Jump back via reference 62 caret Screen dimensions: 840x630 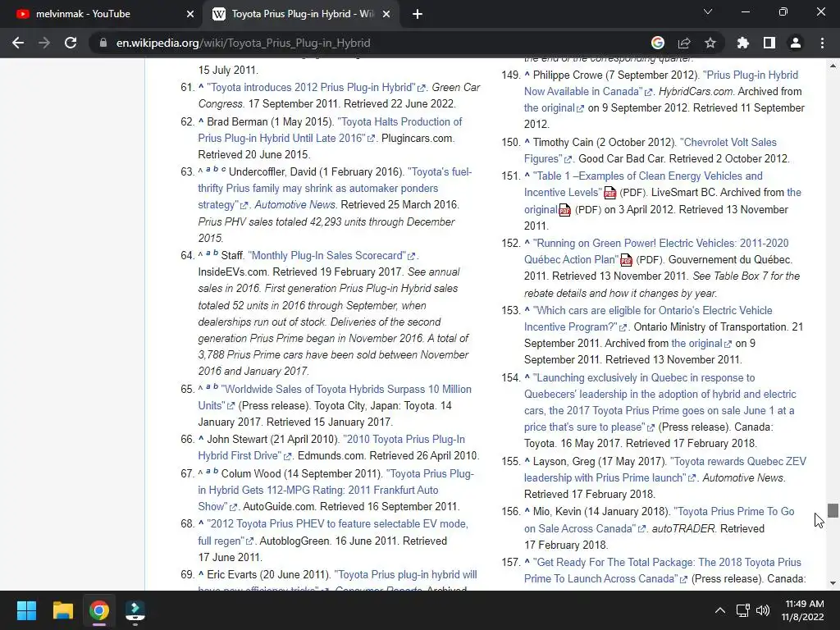(201, 121)
